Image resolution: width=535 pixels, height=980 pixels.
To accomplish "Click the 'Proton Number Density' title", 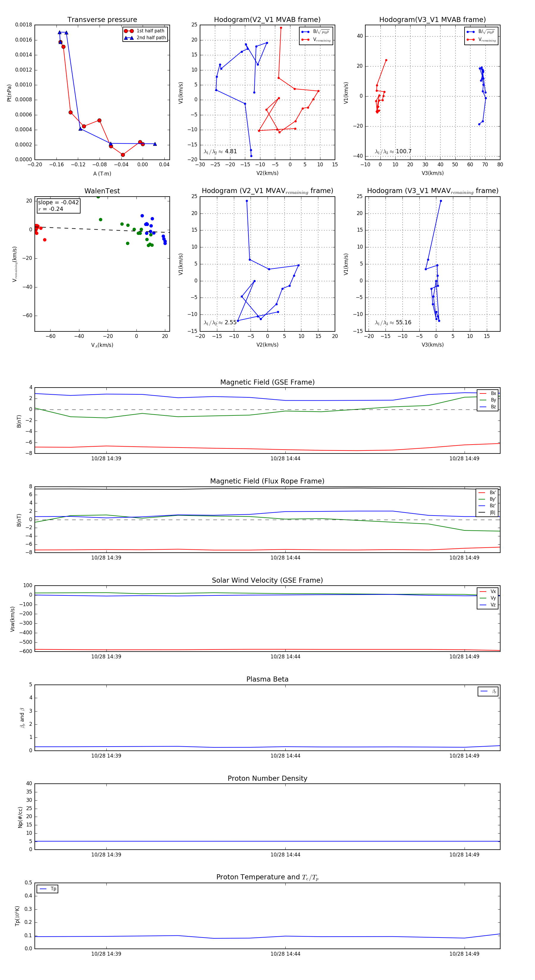I will [267, 778].
